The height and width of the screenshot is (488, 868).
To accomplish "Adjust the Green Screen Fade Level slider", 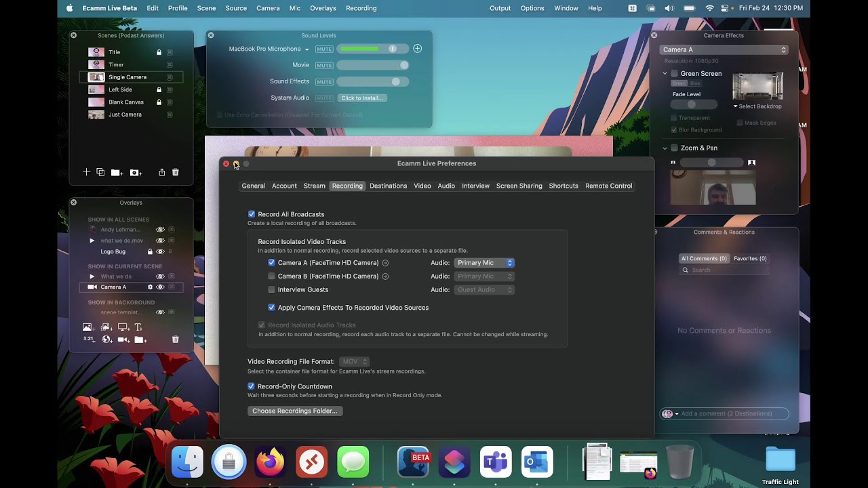I will coord(694,104).
